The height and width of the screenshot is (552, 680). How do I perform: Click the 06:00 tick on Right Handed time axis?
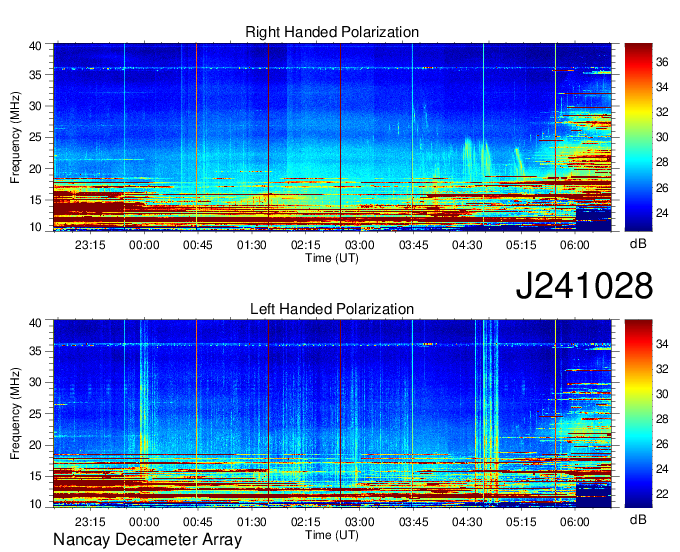pyautogui.click(x=575, y=245)
